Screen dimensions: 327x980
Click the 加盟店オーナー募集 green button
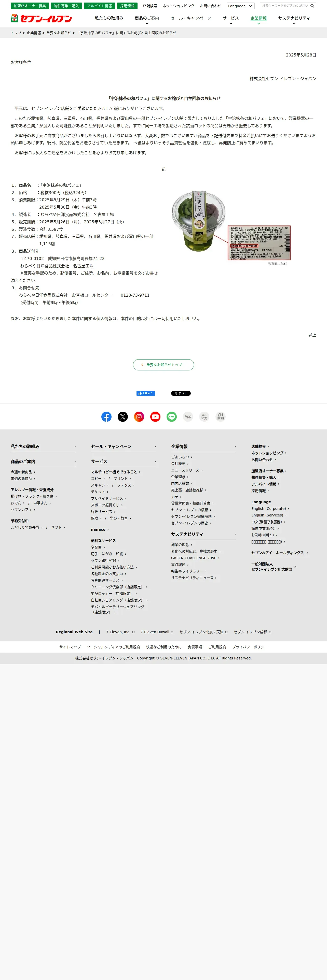[x=30, y=6]
